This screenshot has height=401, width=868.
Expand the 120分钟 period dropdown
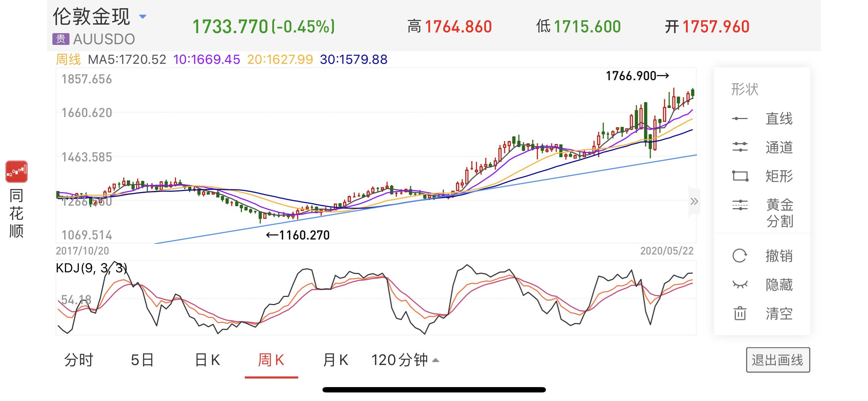(435, 360)
